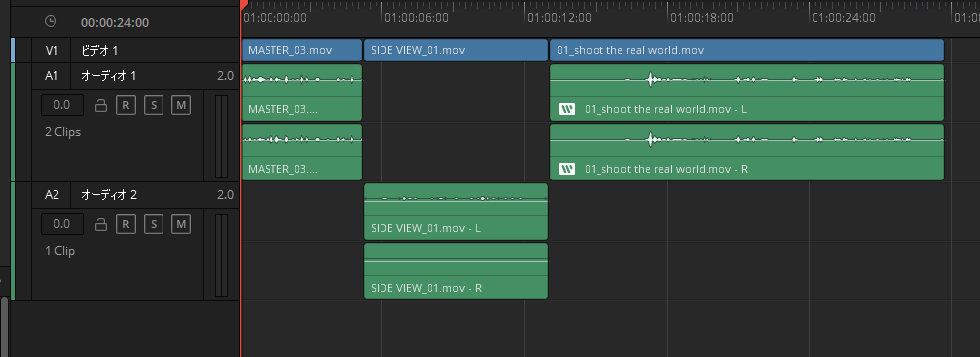
Task: Lock the オーディオ 2 track
Action: 101,224
